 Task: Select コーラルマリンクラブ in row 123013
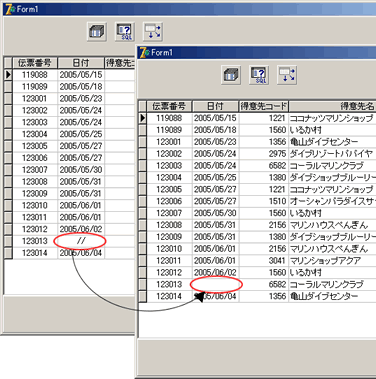pyautogui.click(x=332, y=284)
